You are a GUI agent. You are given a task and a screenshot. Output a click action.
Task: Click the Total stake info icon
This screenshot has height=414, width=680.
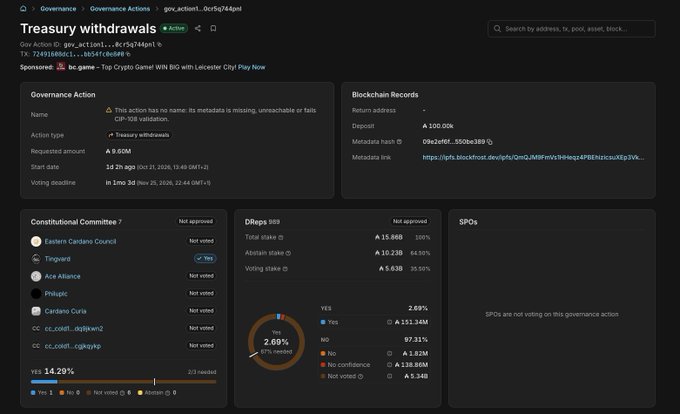click(281, 238)
